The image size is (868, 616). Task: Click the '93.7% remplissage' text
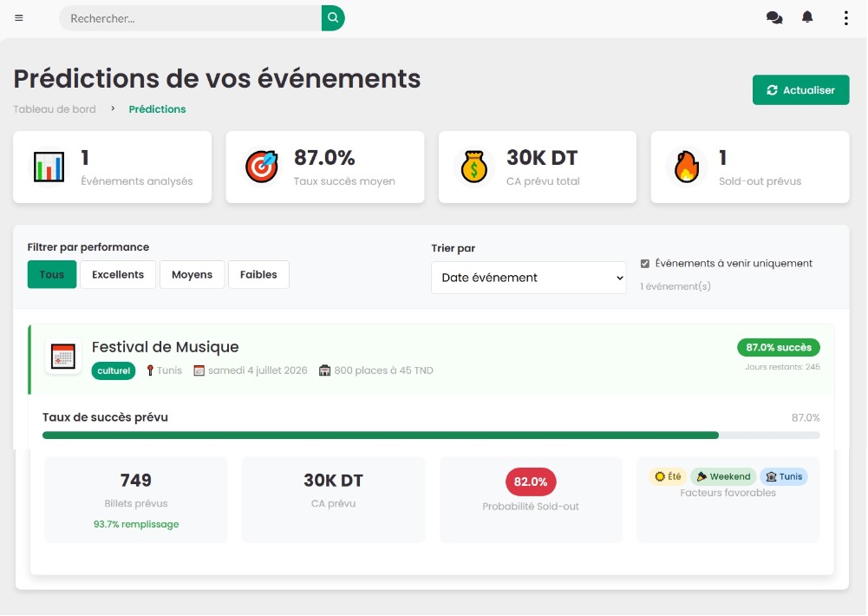coord(136,524)
